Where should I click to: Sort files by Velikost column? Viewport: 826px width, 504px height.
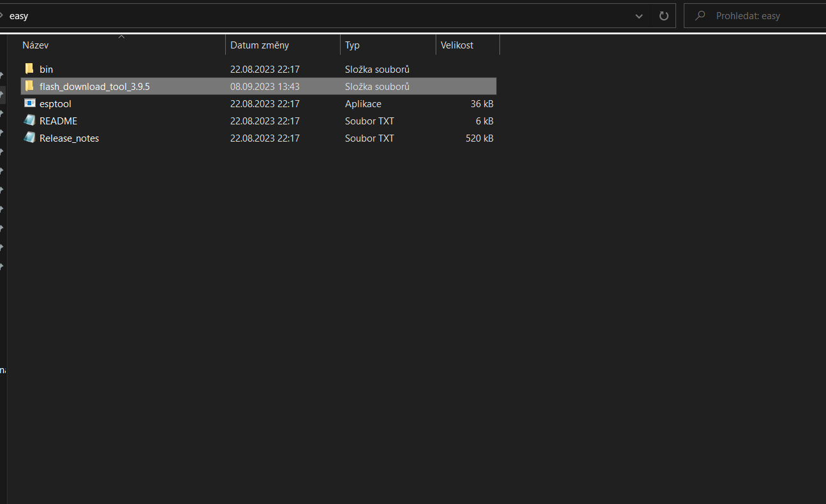tap(468, 45)
